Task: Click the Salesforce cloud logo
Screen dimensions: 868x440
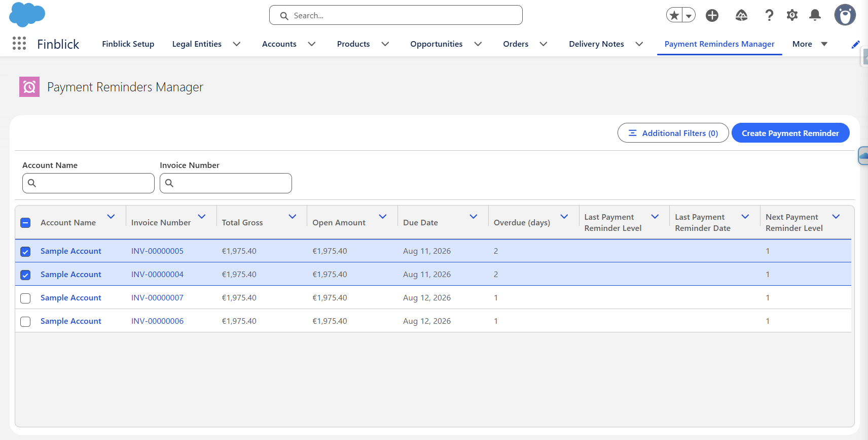Action: pyautogui.click(x=27, y=14)
